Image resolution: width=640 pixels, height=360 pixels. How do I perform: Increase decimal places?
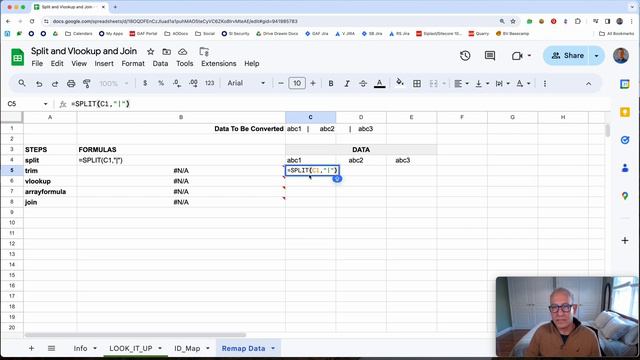(193, 83)
